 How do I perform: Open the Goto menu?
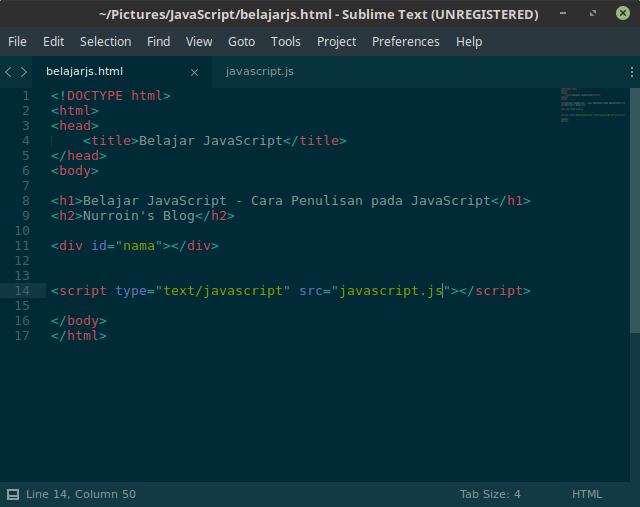pyautogui.click(x=241, y=42)
